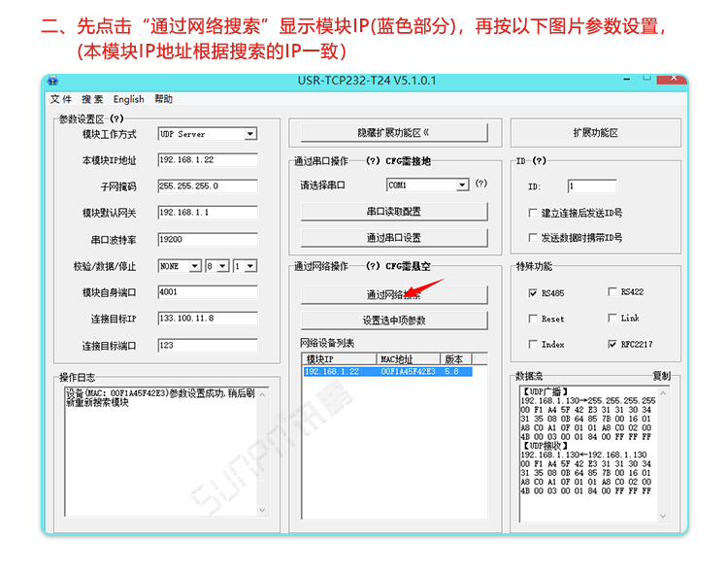Open the 帮助 menu
Image resolution: width=728 pixels, height=574 pixels.
pos(163,99)
